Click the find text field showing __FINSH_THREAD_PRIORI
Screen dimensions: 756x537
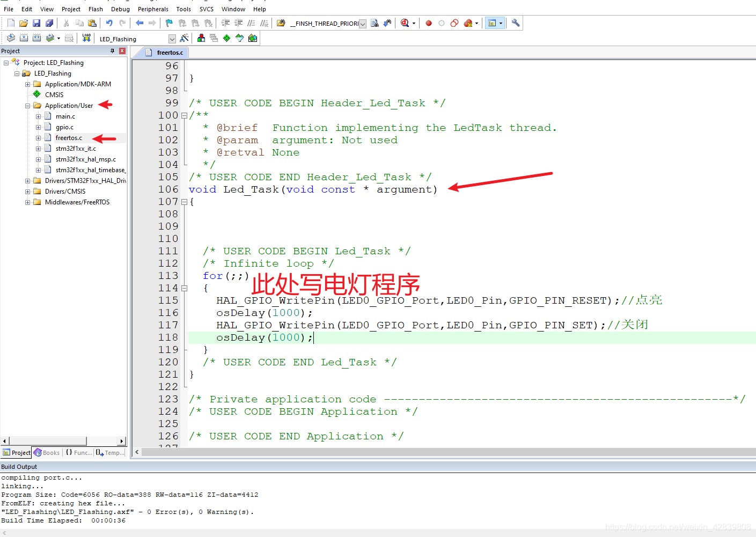[x=324, y=24]
